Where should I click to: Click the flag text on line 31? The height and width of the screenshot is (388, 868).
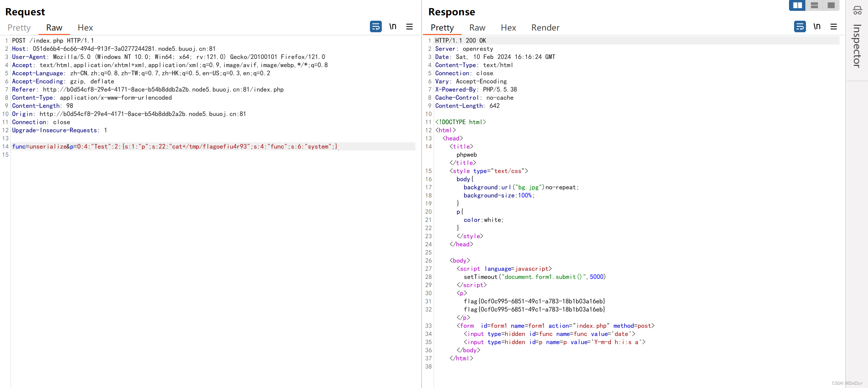pos(534,301)
